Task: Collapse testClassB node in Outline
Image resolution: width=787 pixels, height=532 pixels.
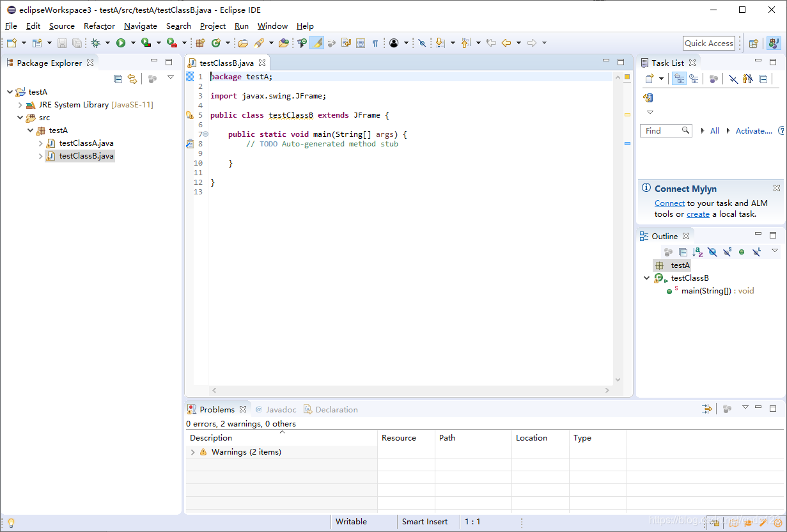Action: coord(647,278)
